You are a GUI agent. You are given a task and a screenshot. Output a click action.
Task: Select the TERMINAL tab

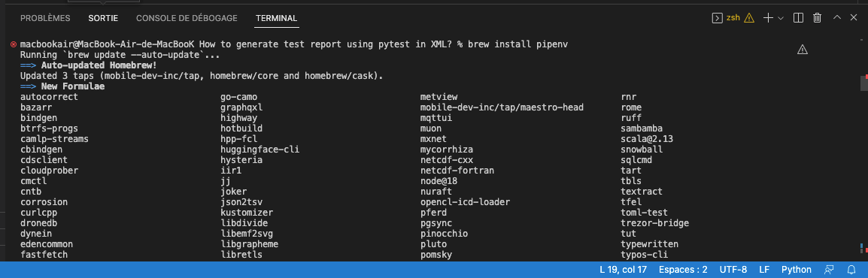[x=276, y=18]
